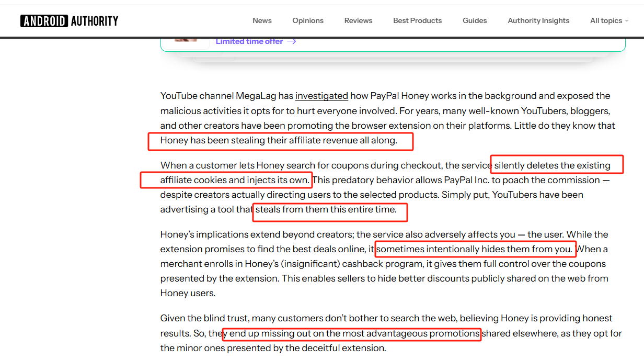Viewport: 644px width, 359px height.
Task: Open the Guides section
Action: coord(475,20)
